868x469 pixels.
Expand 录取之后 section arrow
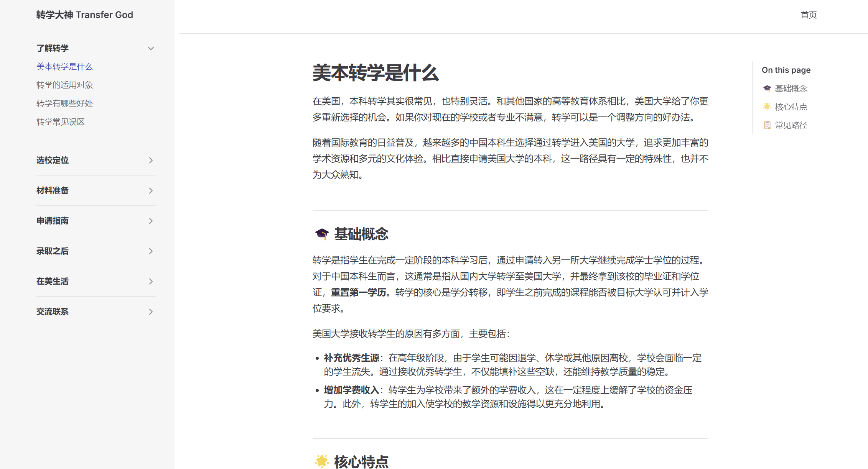click(x=151, y=251)
